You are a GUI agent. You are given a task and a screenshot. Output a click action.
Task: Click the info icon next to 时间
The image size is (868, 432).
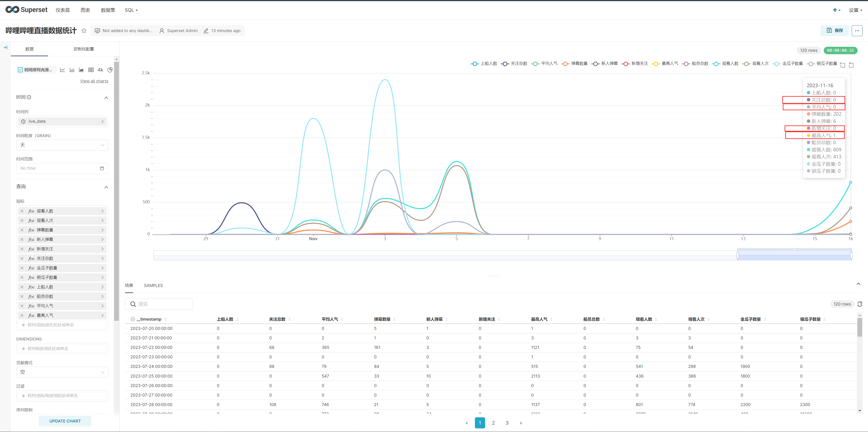29,97
